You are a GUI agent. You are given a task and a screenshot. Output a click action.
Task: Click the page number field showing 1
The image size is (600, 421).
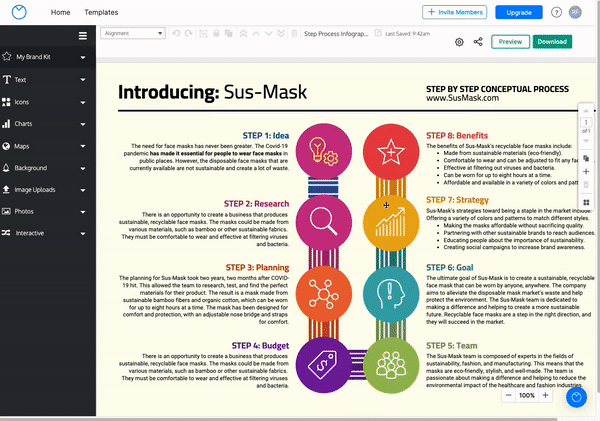(586, 122)
